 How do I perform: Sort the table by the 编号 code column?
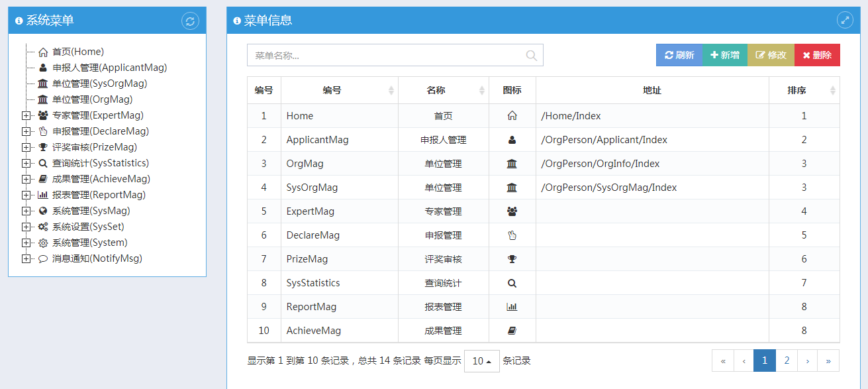pyautogui.click(x=340, y=90)
